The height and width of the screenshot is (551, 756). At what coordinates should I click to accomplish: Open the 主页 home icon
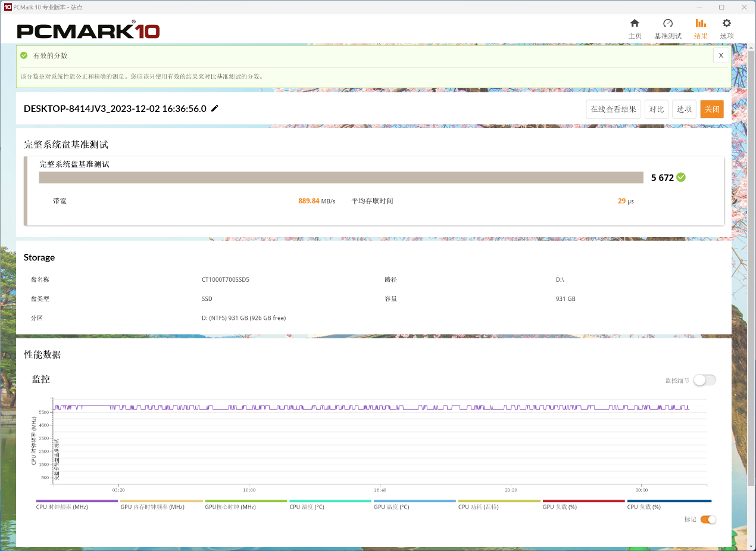pyautogui.click(x=635, y=24)
